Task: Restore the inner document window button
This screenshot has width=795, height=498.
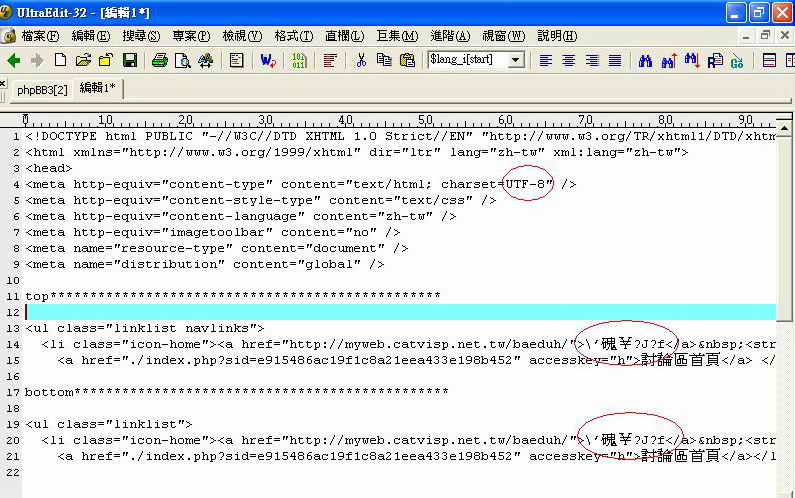Action: [765, 35]
